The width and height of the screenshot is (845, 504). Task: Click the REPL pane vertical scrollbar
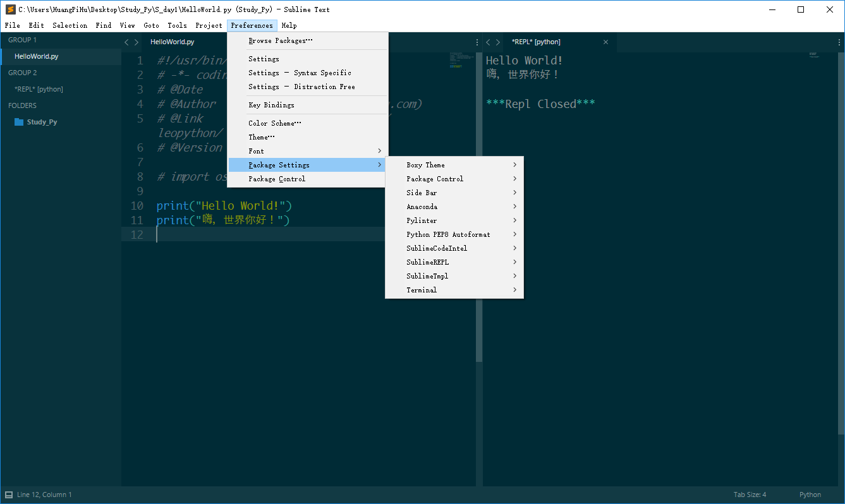841,244
